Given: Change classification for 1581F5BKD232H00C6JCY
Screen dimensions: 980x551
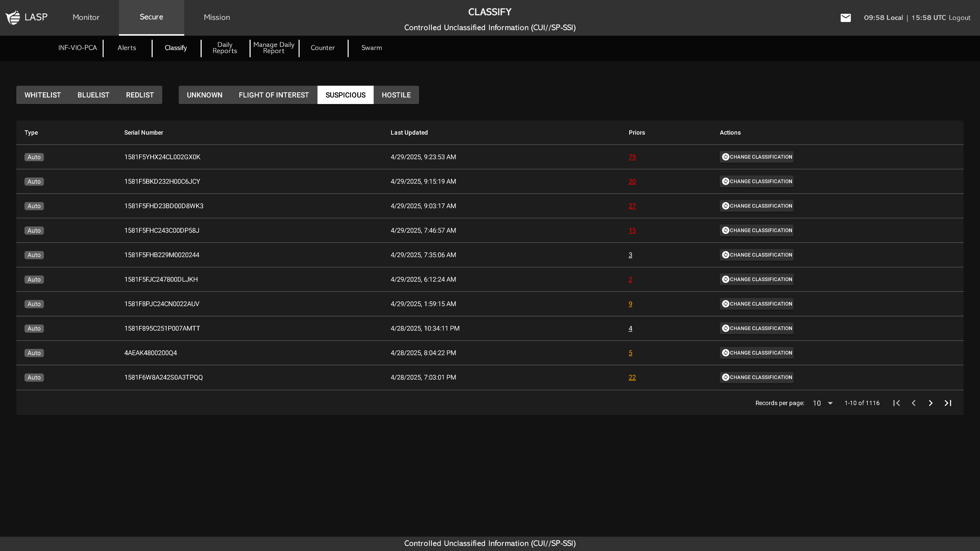Looking at the screenshot, I should click(757, 181).
